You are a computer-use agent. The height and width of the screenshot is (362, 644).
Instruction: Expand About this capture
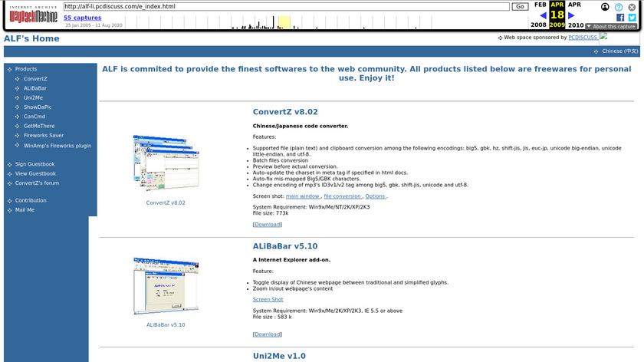(611, 26)
